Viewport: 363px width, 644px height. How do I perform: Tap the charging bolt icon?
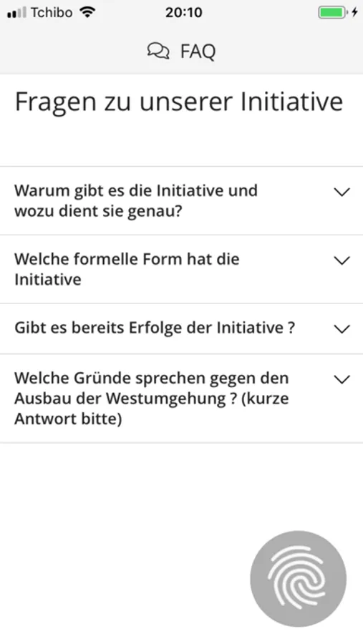[x=354, y=13]
